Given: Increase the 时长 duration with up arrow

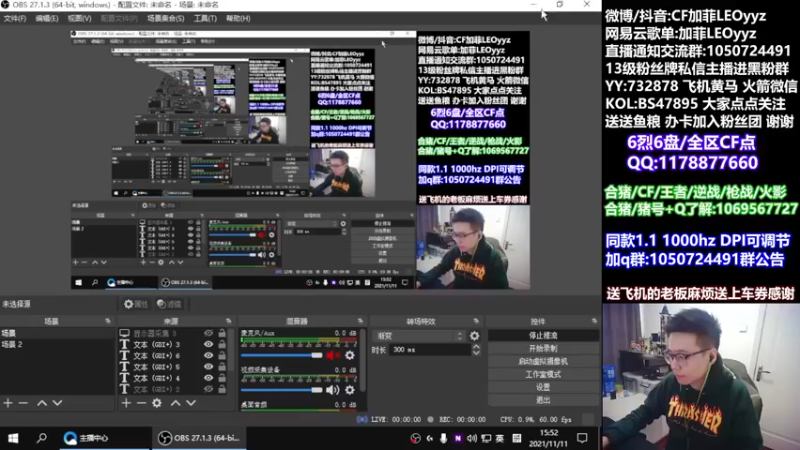Looking at the screenshot, I should point(476,347).
